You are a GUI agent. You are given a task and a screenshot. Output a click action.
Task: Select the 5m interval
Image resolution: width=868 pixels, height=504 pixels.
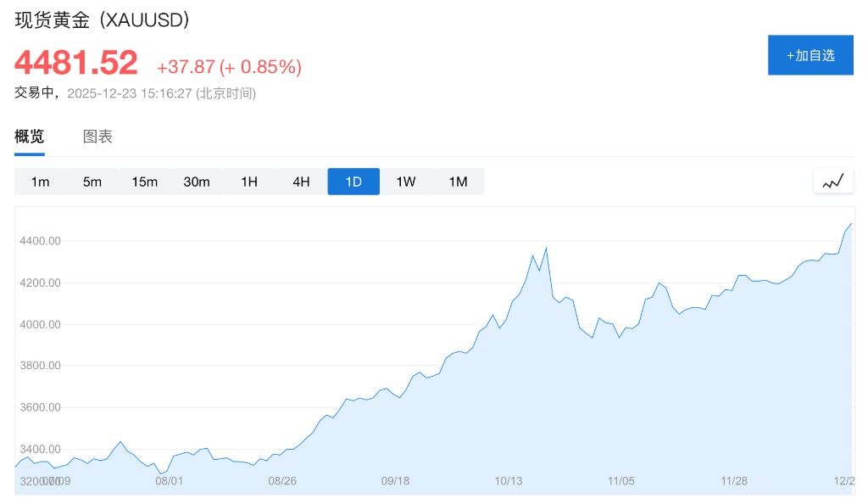point(92,182)
